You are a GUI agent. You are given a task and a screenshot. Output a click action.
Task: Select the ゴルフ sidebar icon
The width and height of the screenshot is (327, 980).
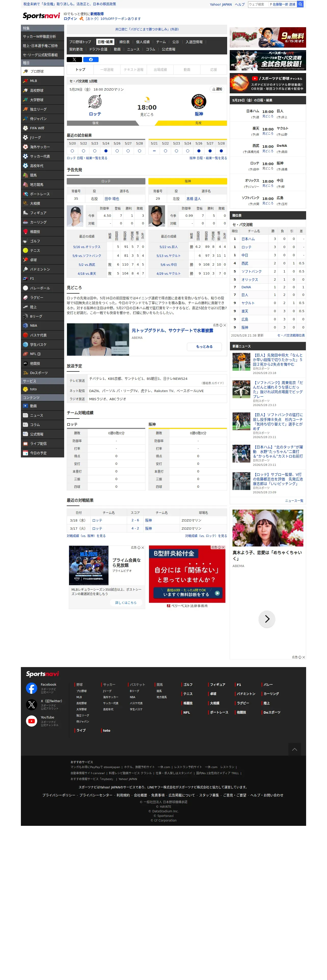pos(25,241)
